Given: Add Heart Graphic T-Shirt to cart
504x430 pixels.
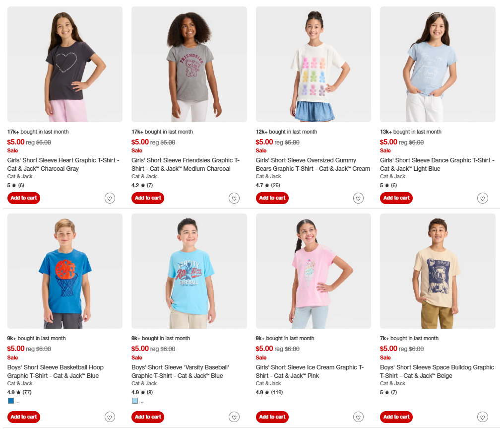Looking at the screenshot, I should coord(24,198).
